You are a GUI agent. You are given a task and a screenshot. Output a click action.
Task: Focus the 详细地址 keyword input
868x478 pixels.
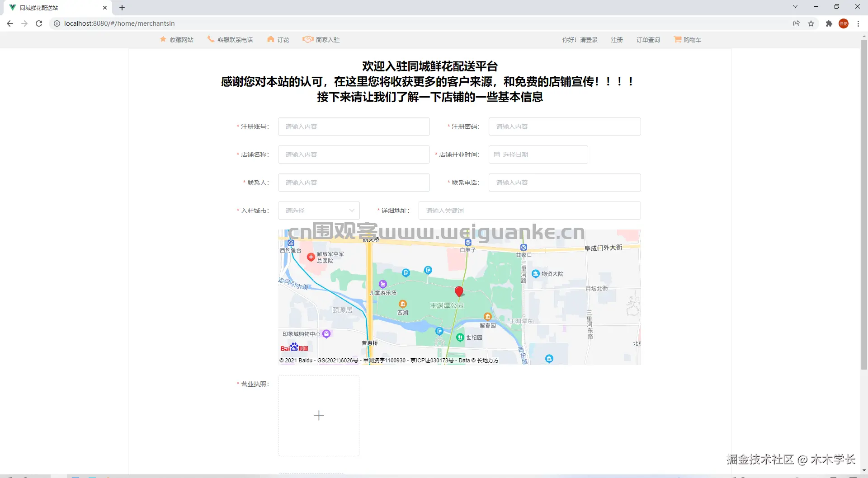[529, 211]
